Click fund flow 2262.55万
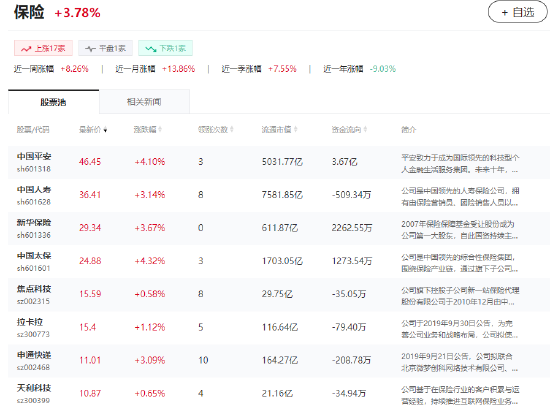The width and height of the screenshot is (550, 410). point(352,228)
